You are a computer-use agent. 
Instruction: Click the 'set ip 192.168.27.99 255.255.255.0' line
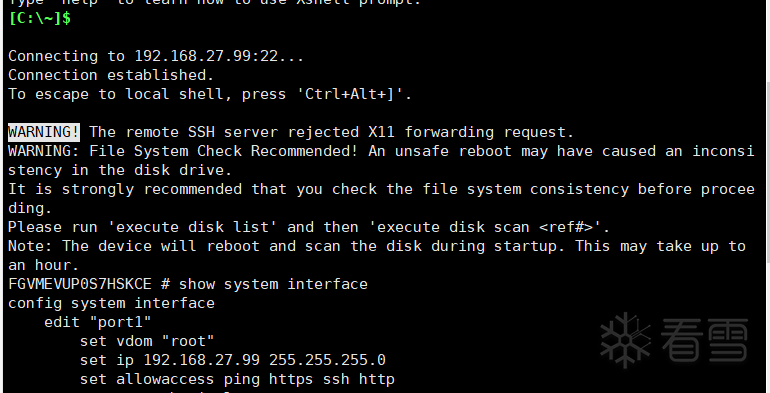coord(233,360)
